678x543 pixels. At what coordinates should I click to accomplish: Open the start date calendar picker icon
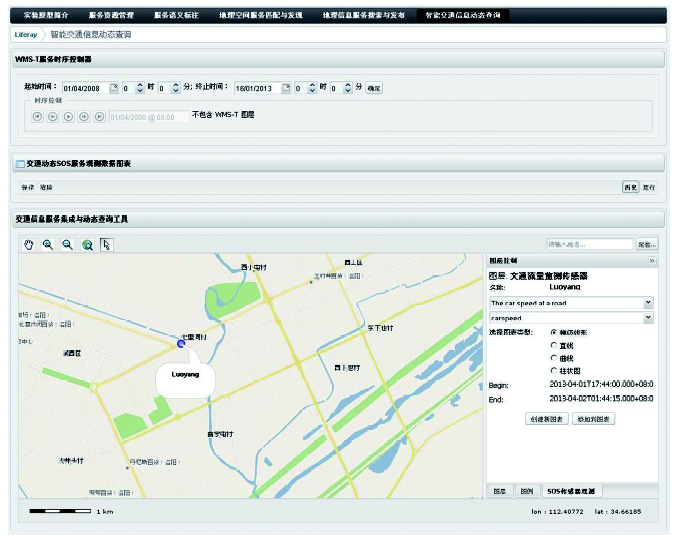pyautogui.click(x=114, y=88)
